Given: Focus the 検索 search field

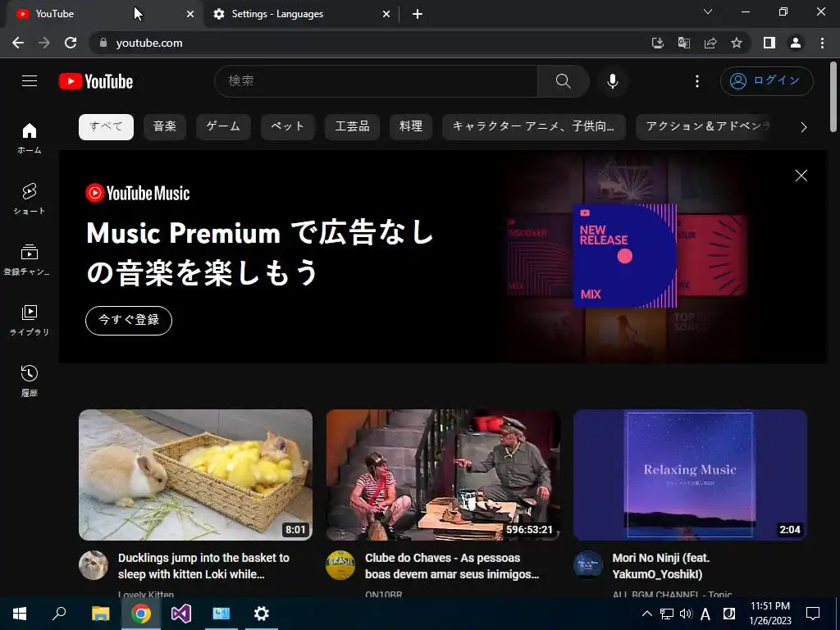Looking at the screenshot, I should click(376, 81).
